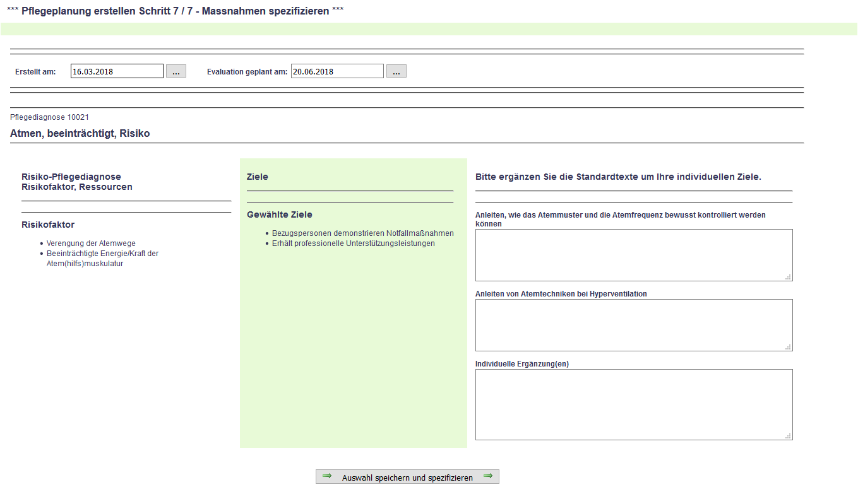Viewport: 858px width, 504px height.
Task: Click the right green arrow on save button
Action: pos(488,476)
